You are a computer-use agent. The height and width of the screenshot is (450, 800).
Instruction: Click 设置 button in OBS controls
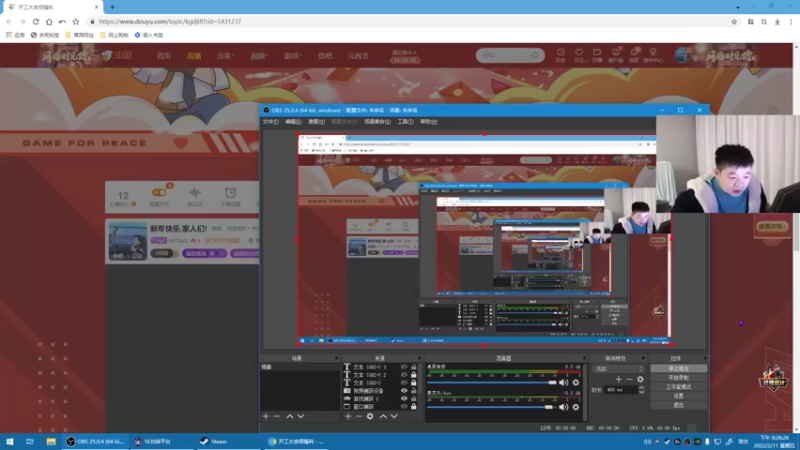[679, 396]
